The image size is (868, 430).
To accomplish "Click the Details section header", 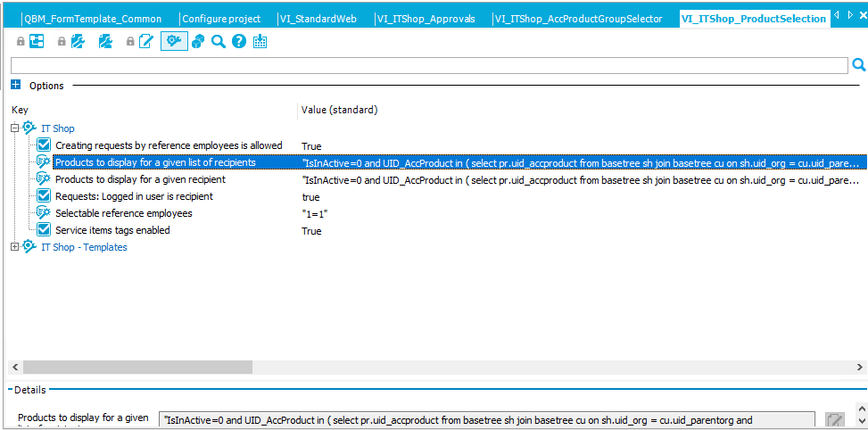I will tap(30, 390).
